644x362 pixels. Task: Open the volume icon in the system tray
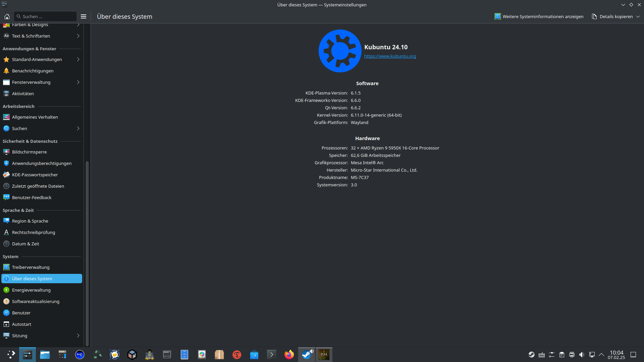tap(582, 355)
